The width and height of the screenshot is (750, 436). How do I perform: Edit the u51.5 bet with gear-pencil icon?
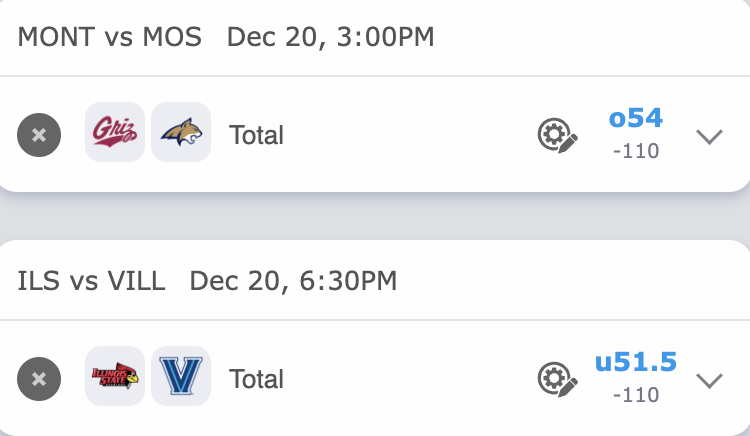tap(557, 379)
